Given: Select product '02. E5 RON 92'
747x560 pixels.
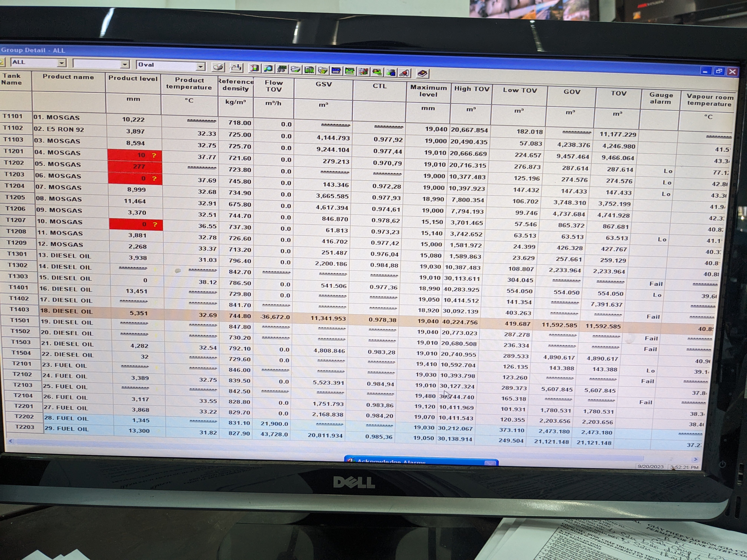Looking at the screenshot, I should click(x=59, y=129).
